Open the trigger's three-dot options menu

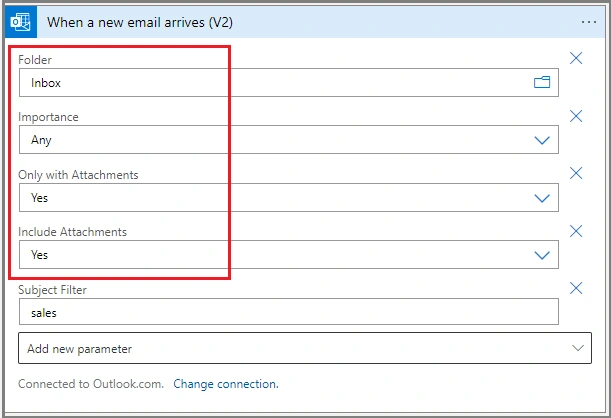pos(588,22)
